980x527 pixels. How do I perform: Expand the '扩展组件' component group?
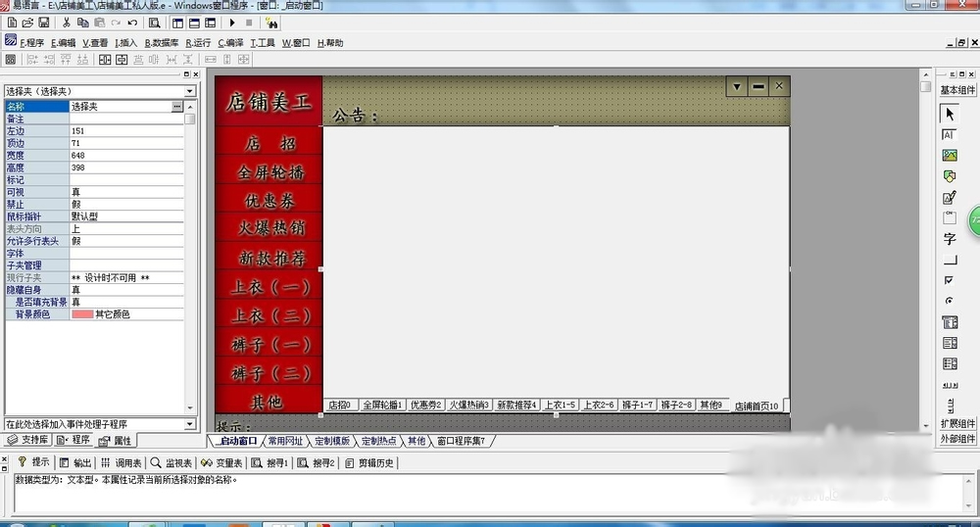(x=957, y=423)
